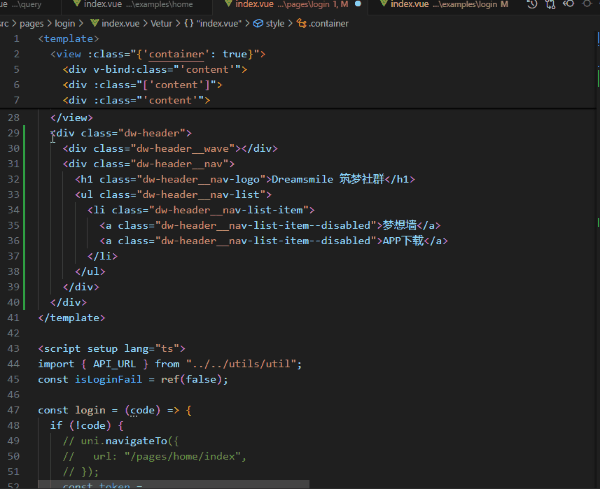Open 'index.vue' file breadcrumb dropdown
This screenshot has width=600, height=489.
pos(120,24)
